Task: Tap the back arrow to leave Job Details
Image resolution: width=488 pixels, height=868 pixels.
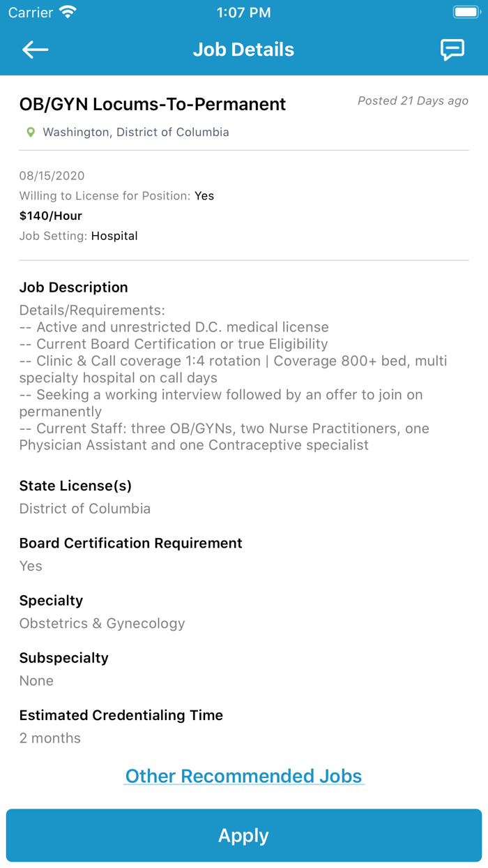Action: [x=35, y=49]
